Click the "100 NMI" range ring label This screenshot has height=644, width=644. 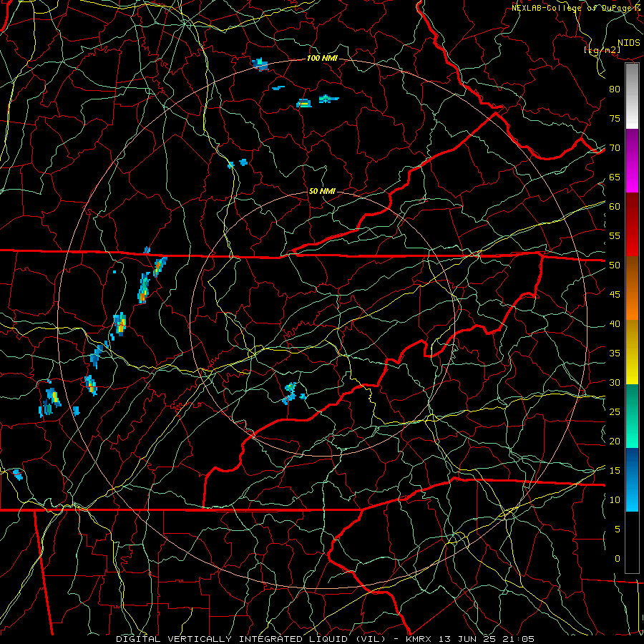[x=322, y=58]
